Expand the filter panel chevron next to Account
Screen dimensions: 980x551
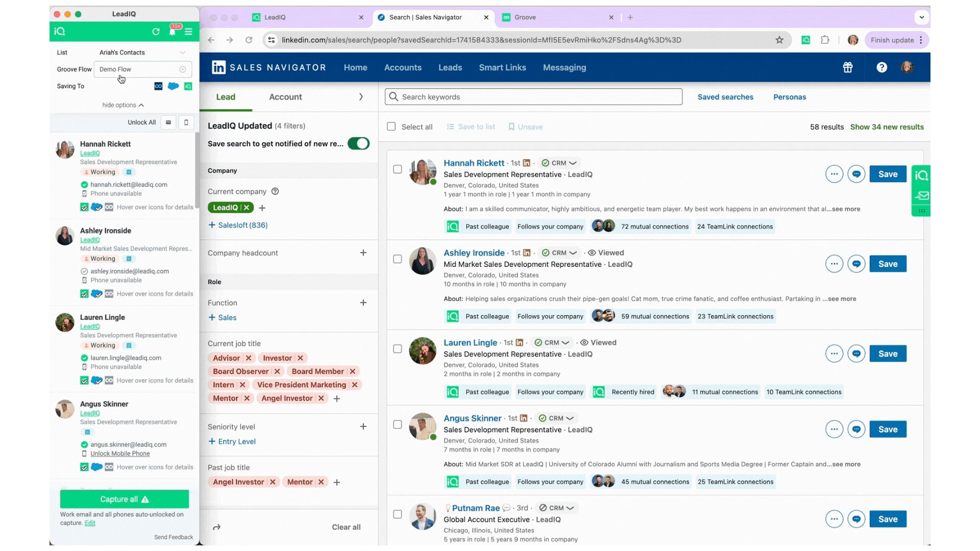(x=361, y=97)
